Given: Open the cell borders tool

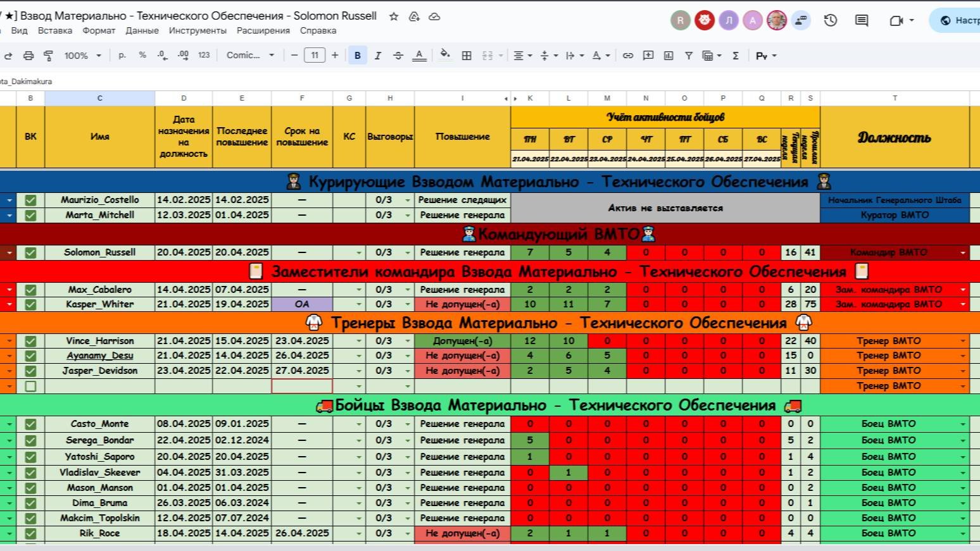Looking at the screenshot, I should pos(467,56).
